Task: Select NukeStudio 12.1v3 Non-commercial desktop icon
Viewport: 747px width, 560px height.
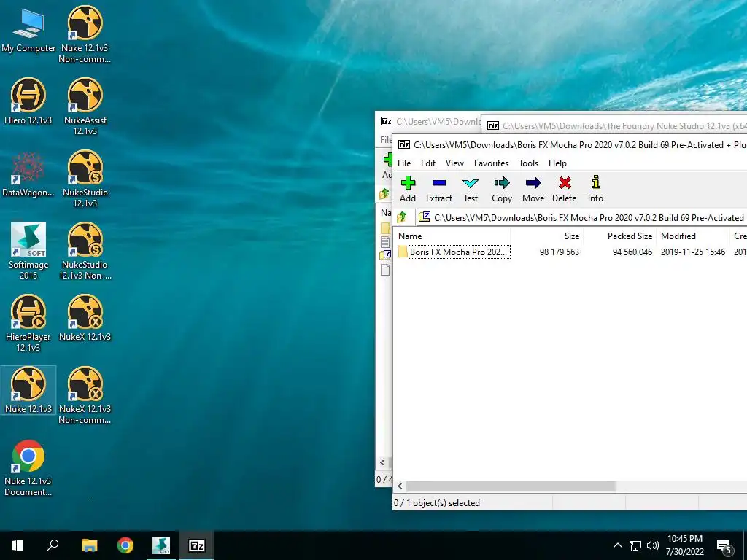Action: click(x=85, y=251)
